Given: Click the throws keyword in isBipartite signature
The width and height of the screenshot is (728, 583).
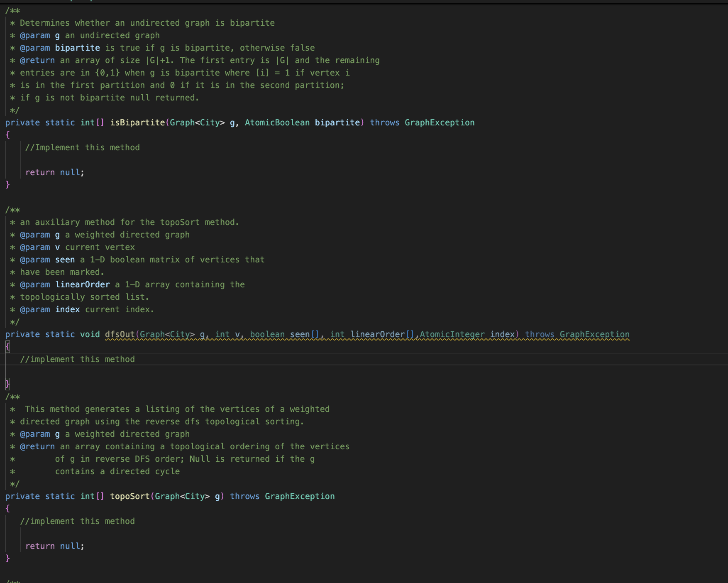Looking at the screenshot, I should 384,122.
